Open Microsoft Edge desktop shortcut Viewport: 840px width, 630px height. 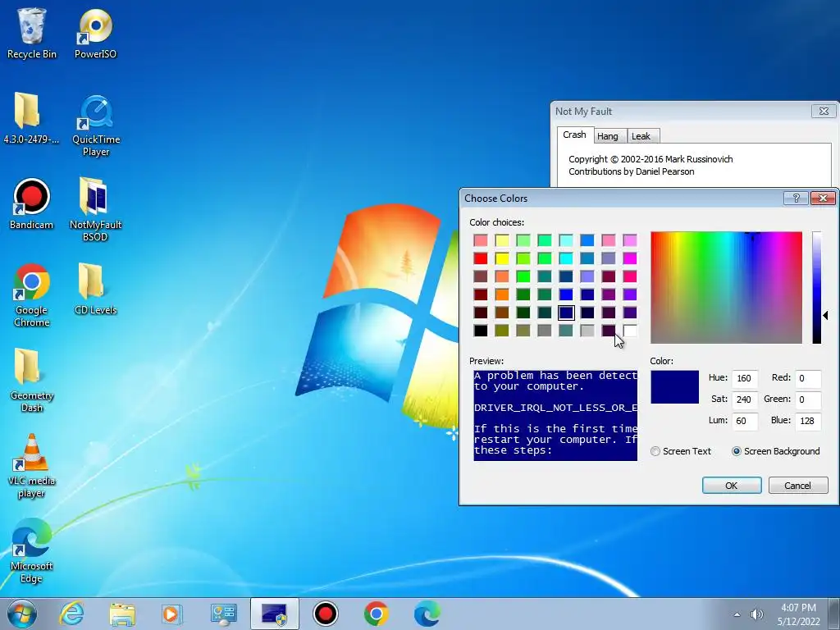(x=32, y=550)
